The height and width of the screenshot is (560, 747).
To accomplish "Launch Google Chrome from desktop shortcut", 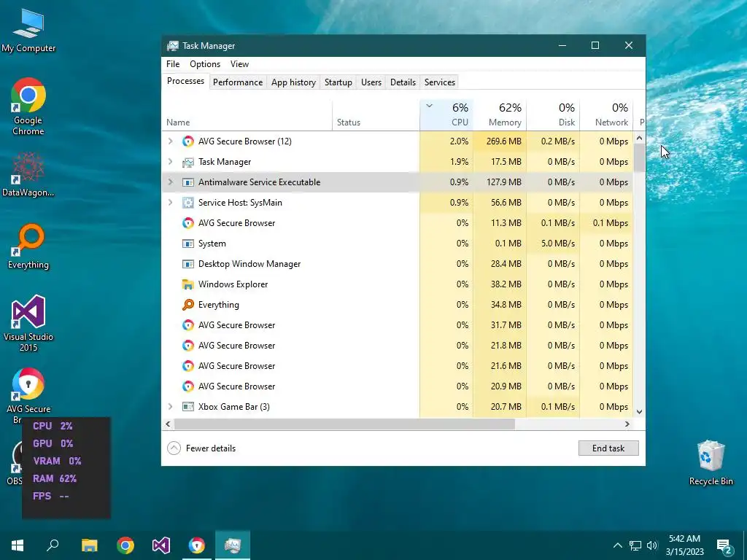I will tap(28, 106).
